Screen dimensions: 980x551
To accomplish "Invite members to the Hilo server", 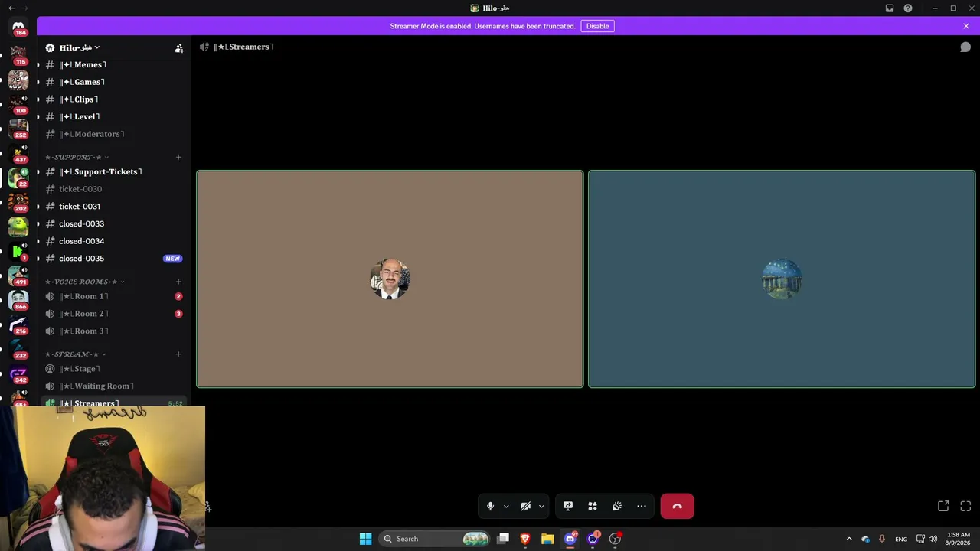I will click(179, 47).
